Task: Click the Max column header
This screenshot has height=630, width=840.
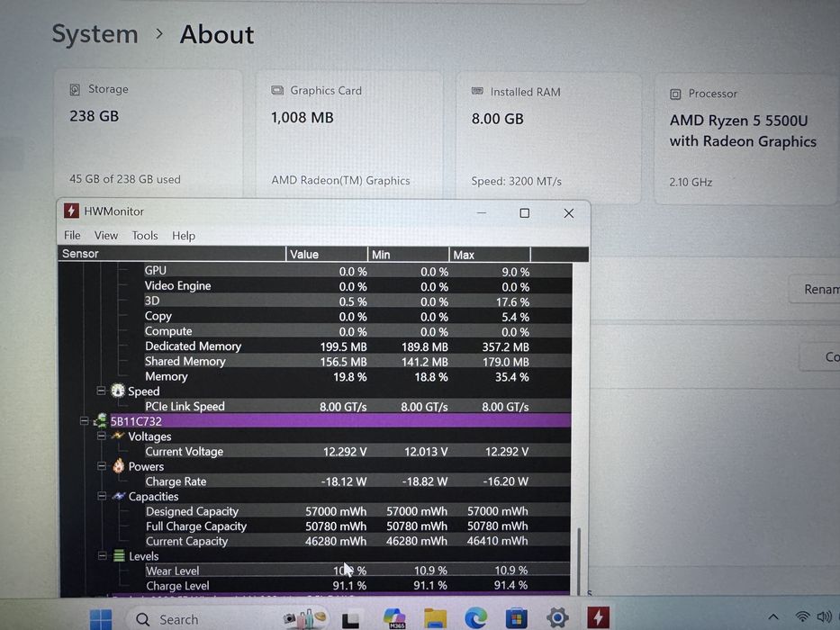Action: (x=489, y=255)
